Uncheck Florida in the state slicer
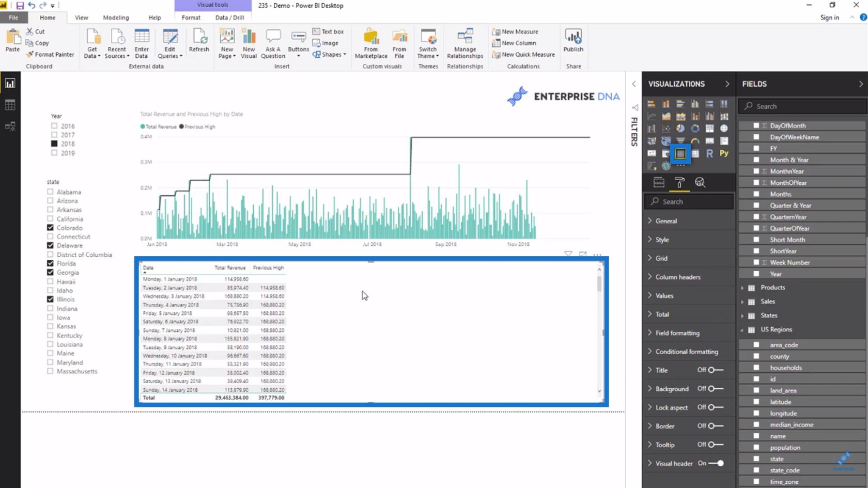This screenshot has height=488, width=868. [50, 263]
